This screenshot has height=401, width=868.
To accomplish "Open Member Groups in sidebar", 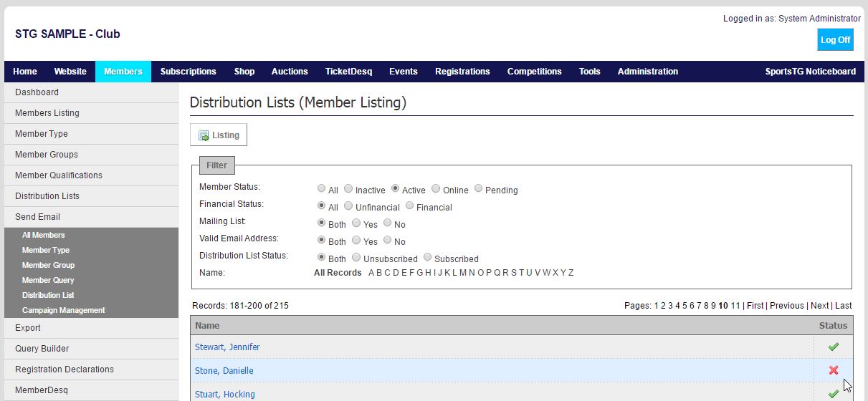I will coord(91,155).
